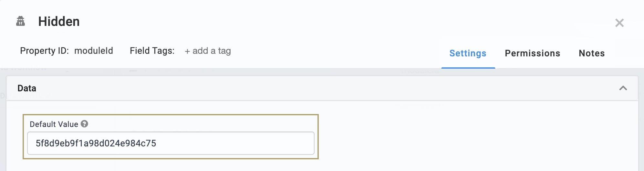
Task: Click the blue underline beneath Settings
Action: click(x=468, y=68)
